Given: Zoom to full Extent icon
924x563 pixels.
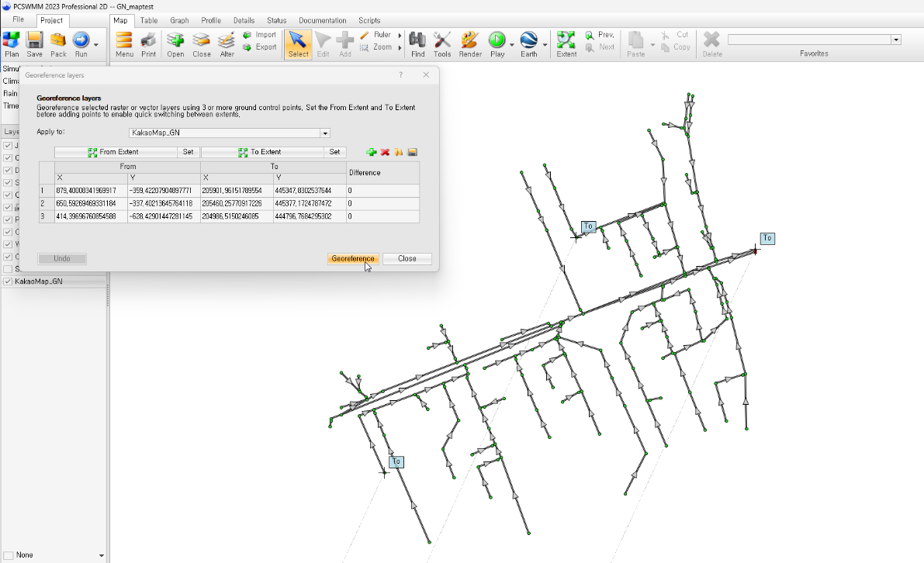Looking at the screenshot, I should [566, 44].
